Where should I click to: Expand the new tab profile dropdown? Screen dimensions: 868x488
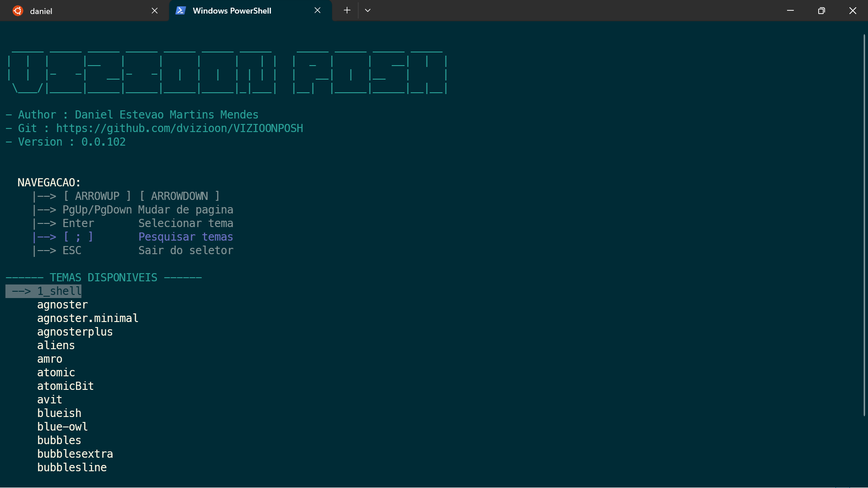point(368,10)
